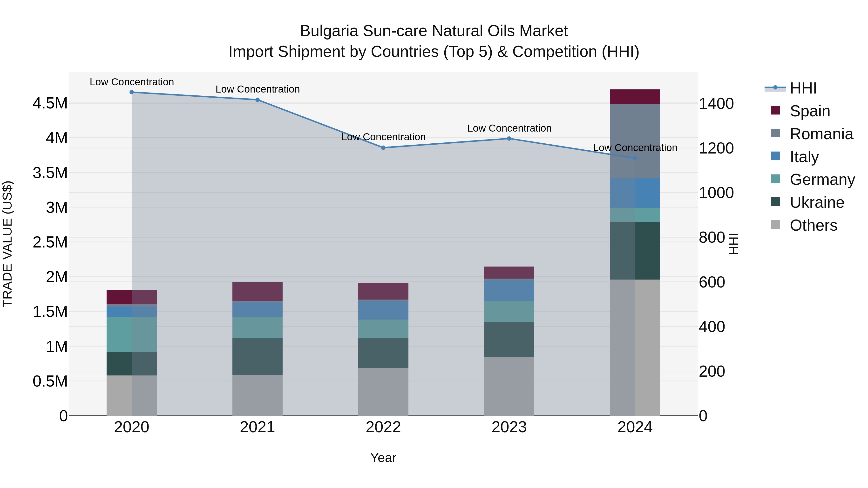The image size is (868, 488).
Task: Toggle the Ukraine legend entry
Action: tap(807, 202)
